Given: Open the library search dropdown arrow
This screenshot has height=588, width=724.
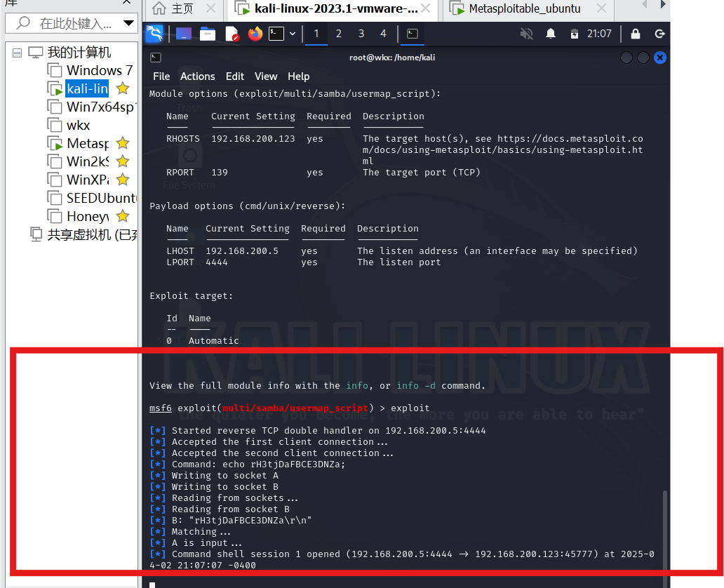Looking at the screenshot, I should pos(129,23).
